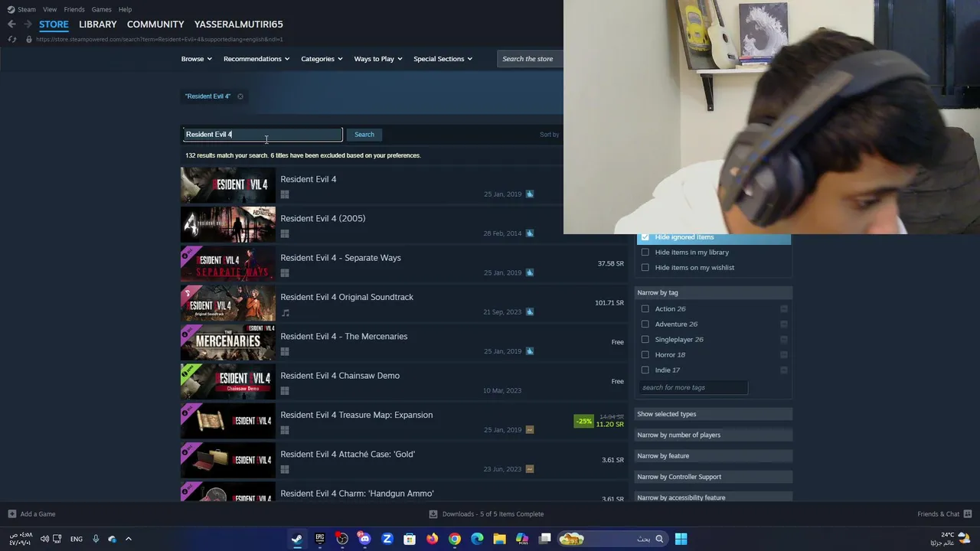Open the YASSERALMUTIRI65 profile tab
The image size is (980, 551).
tap(238, 24)
